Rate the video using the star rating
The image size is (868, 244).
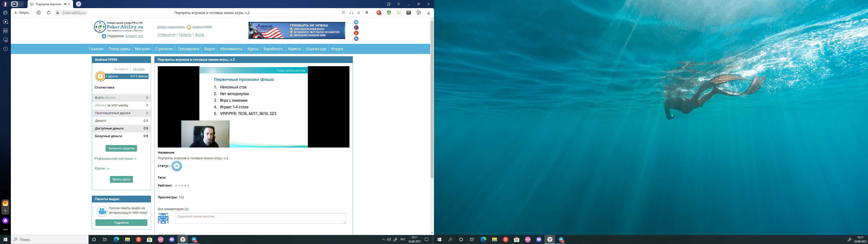click(x=182, y=186)
